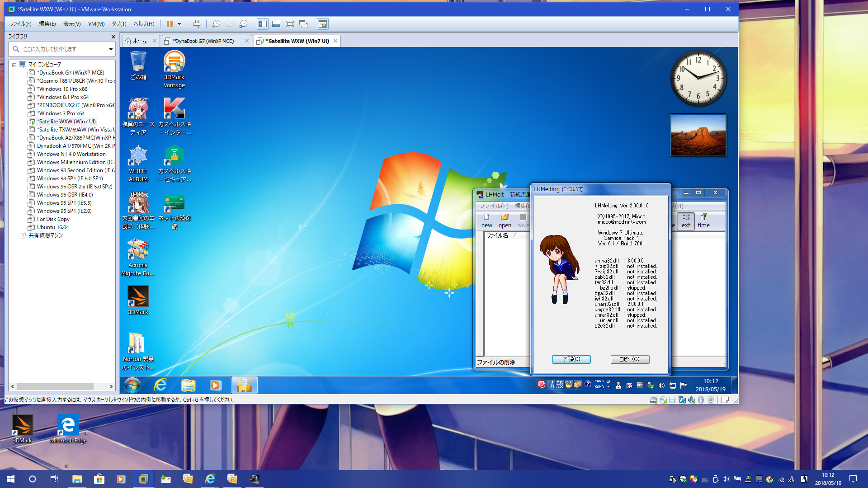Open the Windows 7 Start orb
This screenshot has width=868, height=488.
(132, 385)
